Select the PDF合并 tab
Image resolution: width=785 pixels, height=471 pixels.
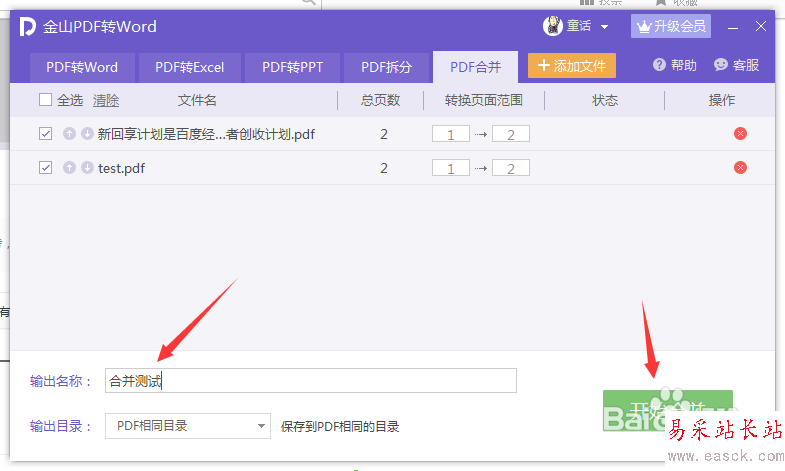click(x=476, y=67)
